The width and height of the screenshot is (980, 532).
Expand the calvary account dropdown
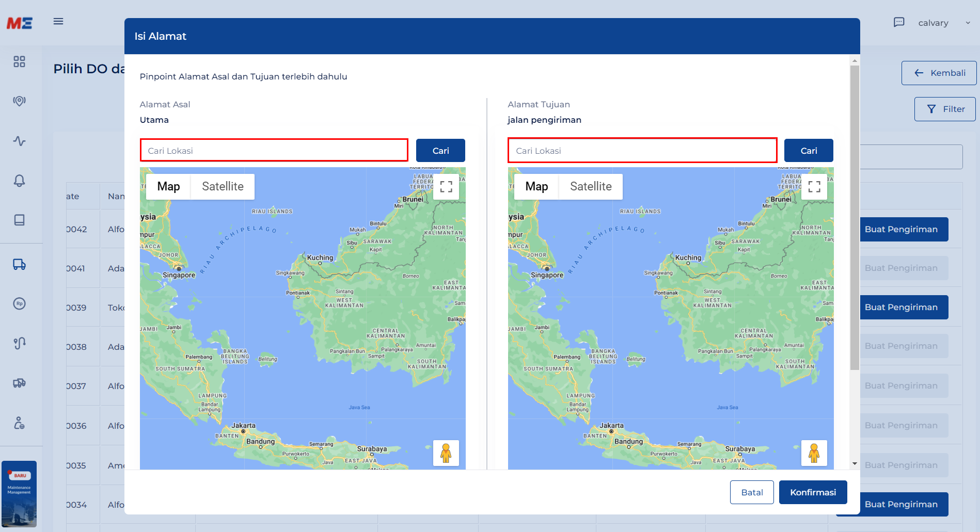[944, 23]
